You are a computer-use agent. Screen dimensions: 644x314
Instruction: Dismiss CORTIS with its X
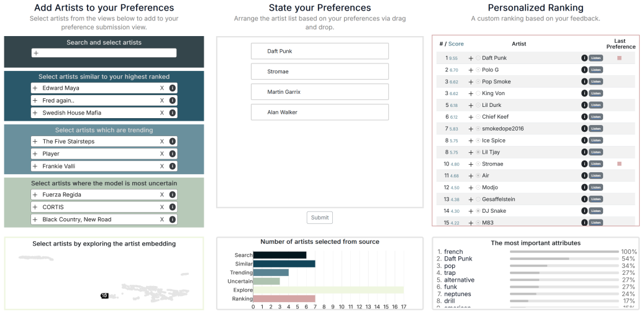tap(162, 207)
